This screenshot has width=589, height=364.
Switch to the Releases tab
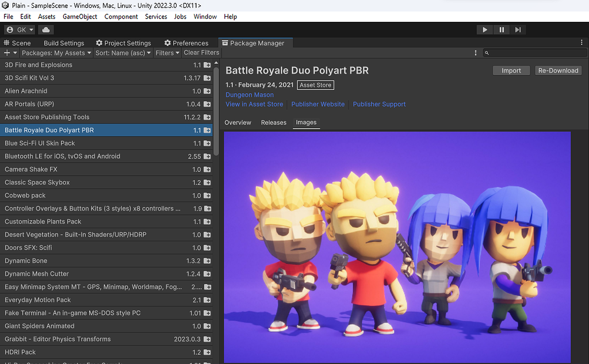(273, 122)
